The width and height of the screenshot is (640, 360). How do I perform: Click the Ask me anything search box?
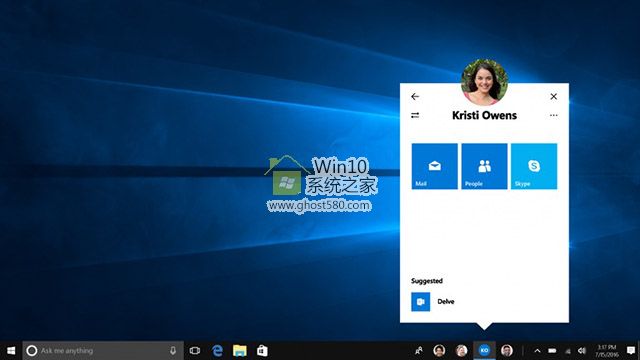coord(103,351)
